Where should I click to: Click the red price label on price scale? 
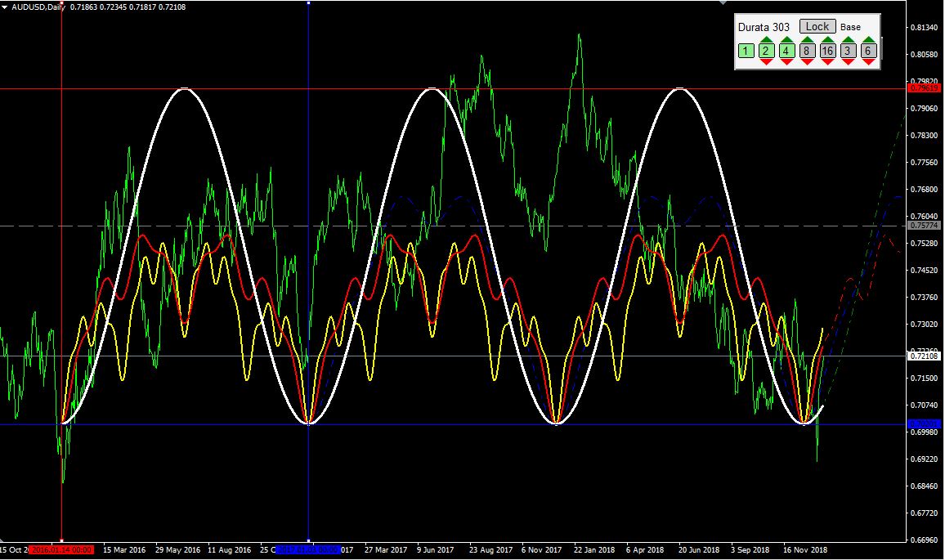point(925,88)
